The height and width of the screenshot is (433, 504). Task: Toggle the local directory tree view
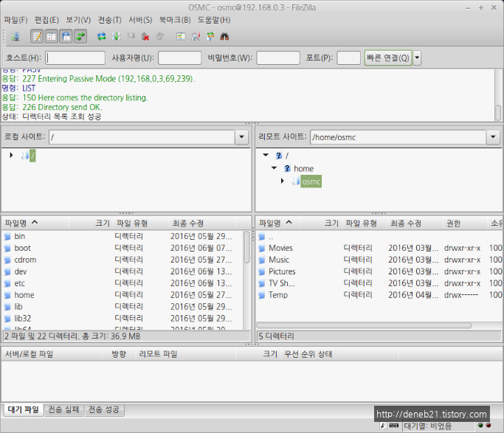point(52,36)
